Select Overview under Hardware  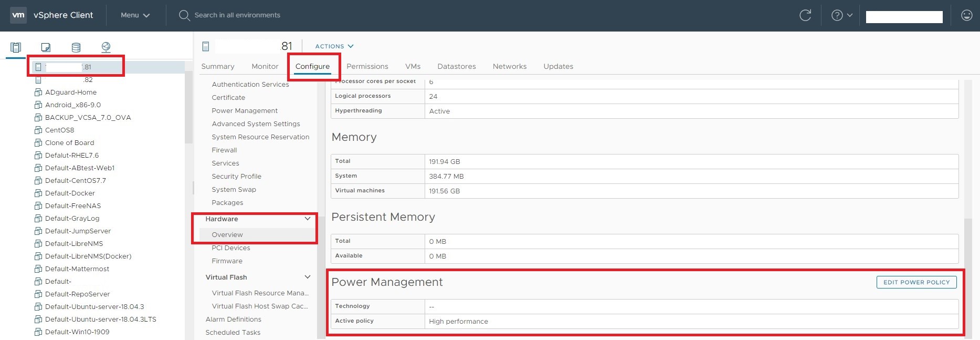[x=227, y=234]
